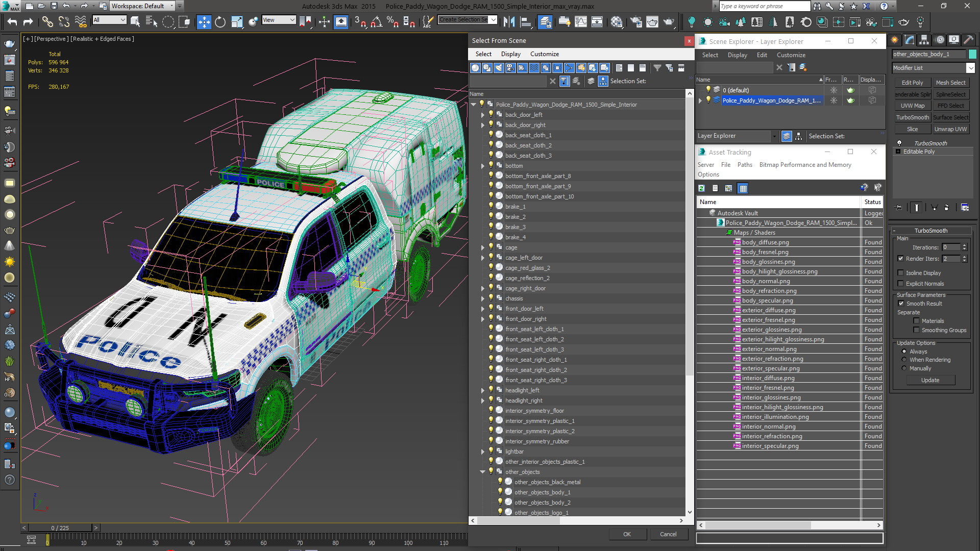Click the UVW Map modifier button

912,106
